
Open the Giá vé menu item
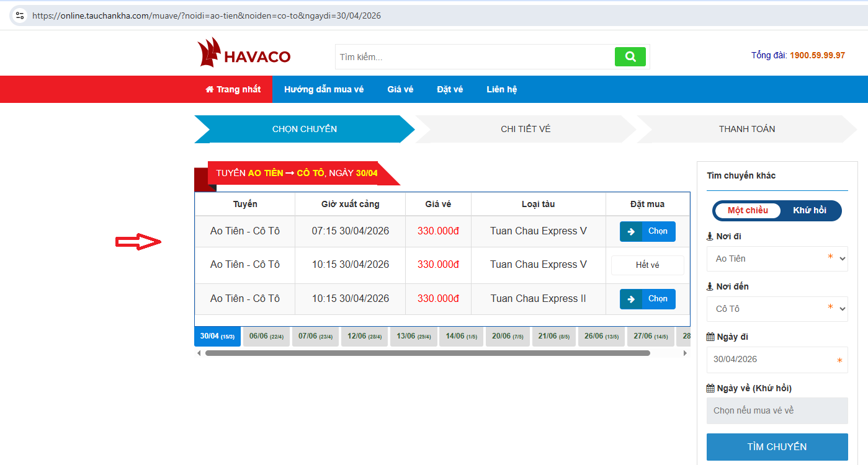click(400, 90)
